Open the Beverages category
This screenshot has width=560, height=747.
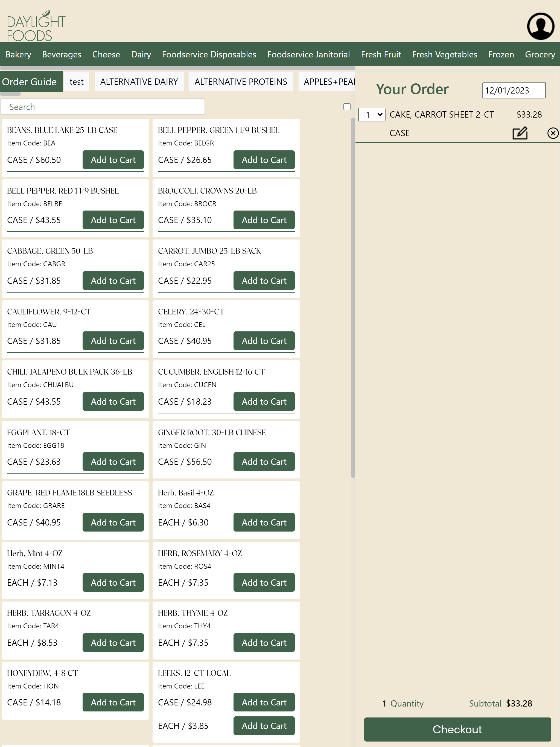coord(62,54)
